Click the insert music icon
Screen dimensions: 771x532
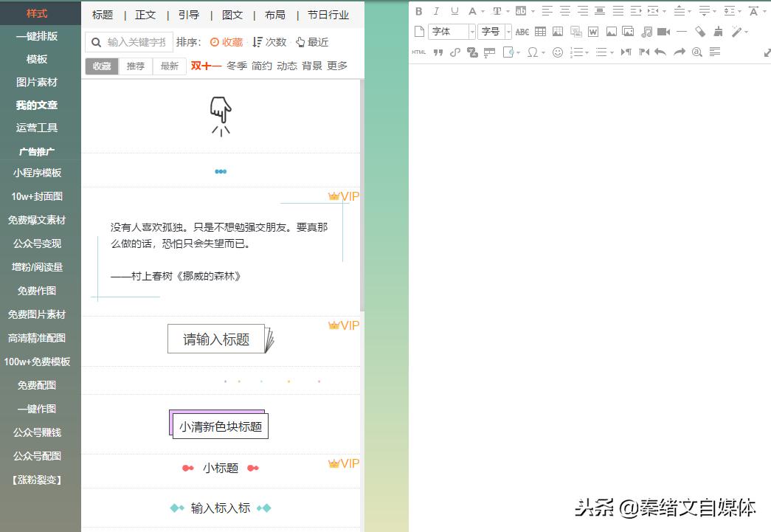tap(647, 31)
